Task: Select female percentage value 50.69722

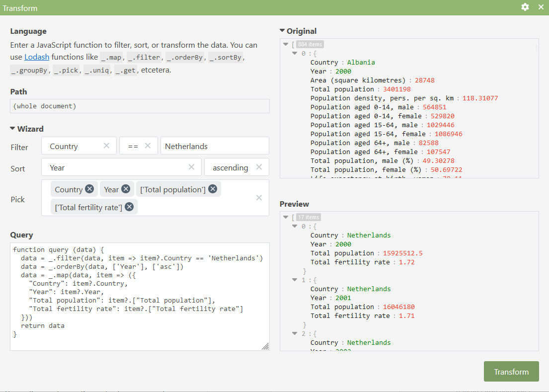Action: click(447, 169)
